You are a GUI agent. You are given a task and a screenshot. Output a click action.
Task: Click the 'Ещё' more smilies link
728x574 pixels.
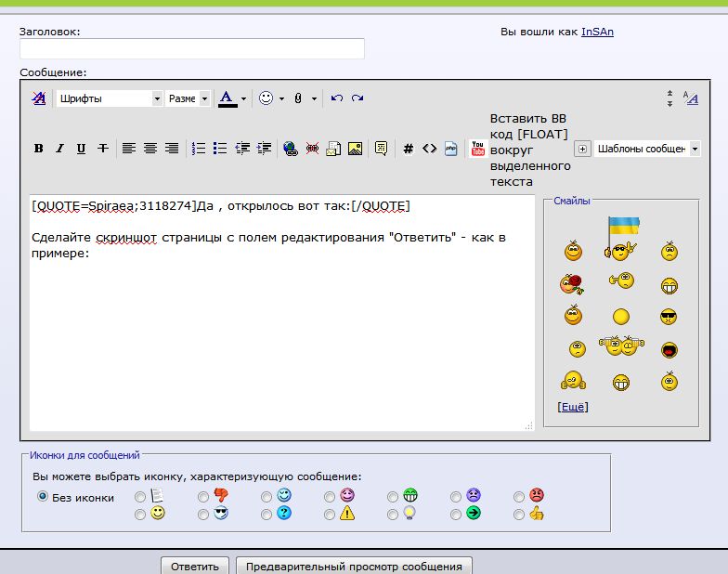(x=573, y=407)
